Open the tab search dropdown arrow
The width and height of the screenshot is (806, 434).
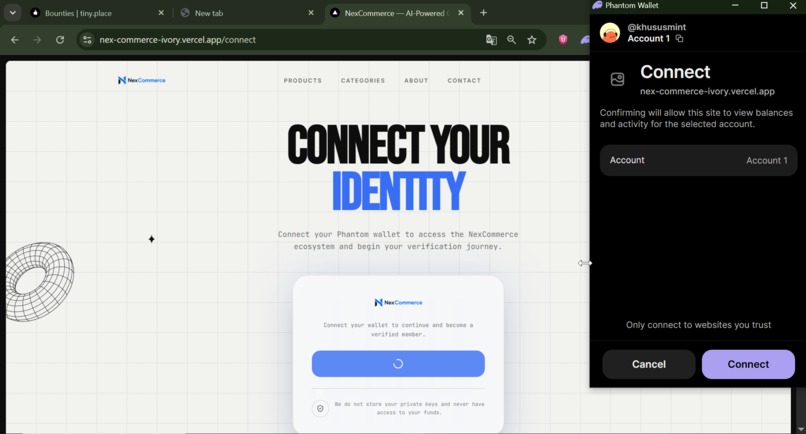[x=12, y=13]
